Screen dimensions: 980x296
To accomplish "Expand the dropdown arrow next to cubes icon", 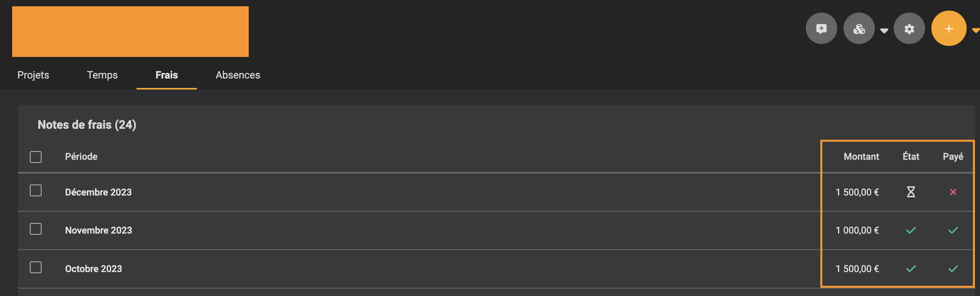I will pos(884,31).
